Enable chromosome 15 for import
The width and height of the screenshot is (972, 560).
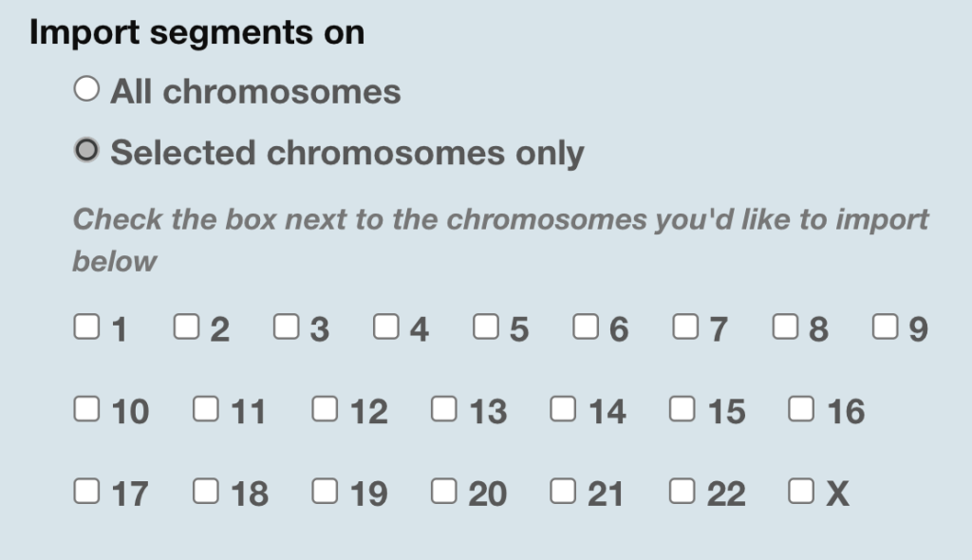(x=682, y=408)
